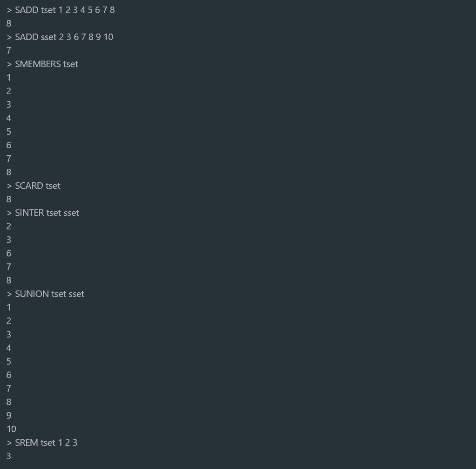Click the final output 3 below SREM
This screenshot has height=469, width=476.
click(9, 456)
